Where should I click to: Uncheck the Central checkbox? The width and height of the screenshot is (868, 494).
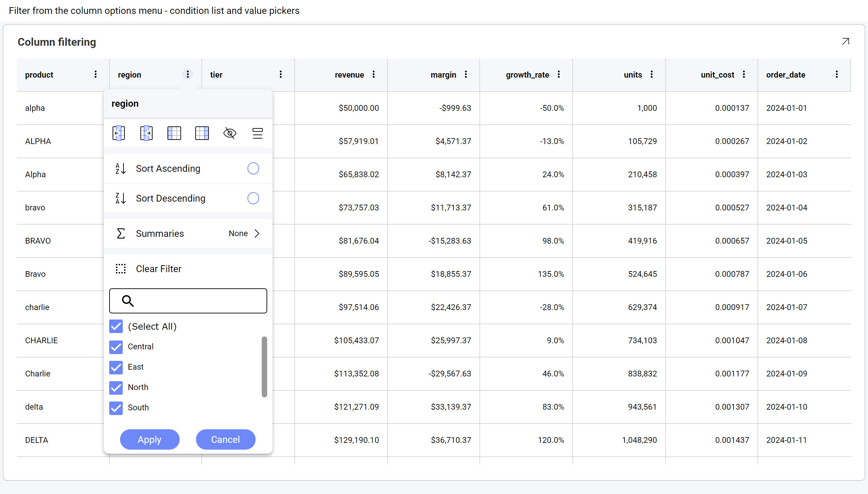point(116,347)
